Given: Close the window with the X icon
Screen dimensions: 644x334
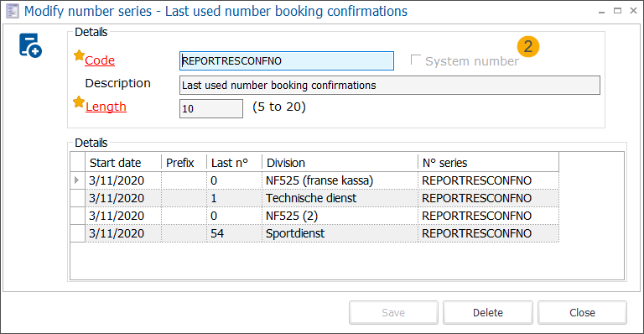Looking at the screenshot, I should (633, 11).
